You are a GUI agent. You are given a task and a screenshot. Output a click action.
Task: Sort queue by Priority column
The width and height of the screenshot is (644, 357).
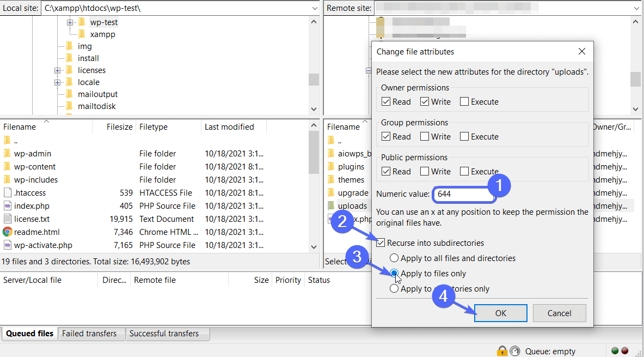(288, 280)
